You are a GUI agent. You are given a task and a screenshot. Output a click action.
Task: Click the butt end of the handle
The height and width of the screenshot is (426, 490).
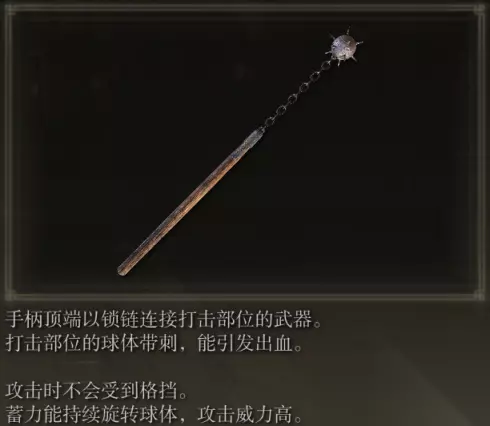pos(123,269)
